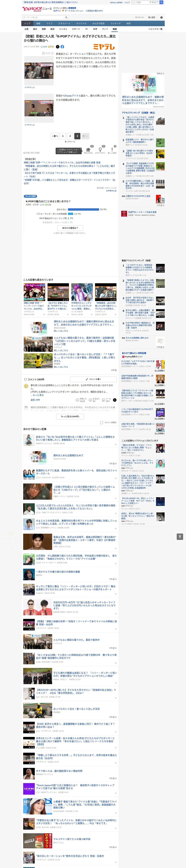Click あなたの意見は？ poll button
Screen dimensions: 186x868
click(x=70, y=228)
